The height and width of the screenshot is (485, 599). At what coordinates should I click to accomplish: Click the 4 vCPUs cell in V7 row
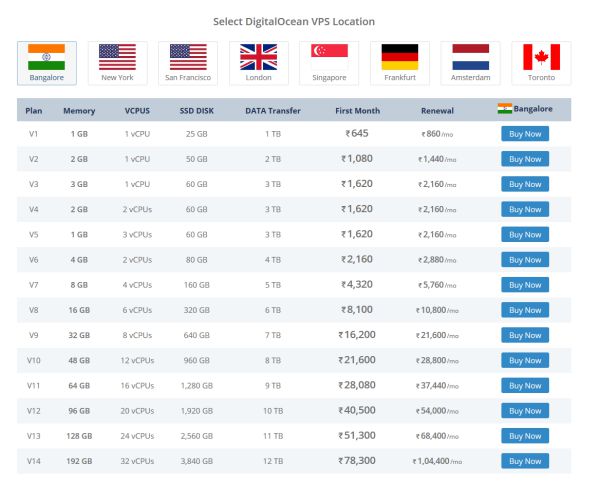click(137, 285)
